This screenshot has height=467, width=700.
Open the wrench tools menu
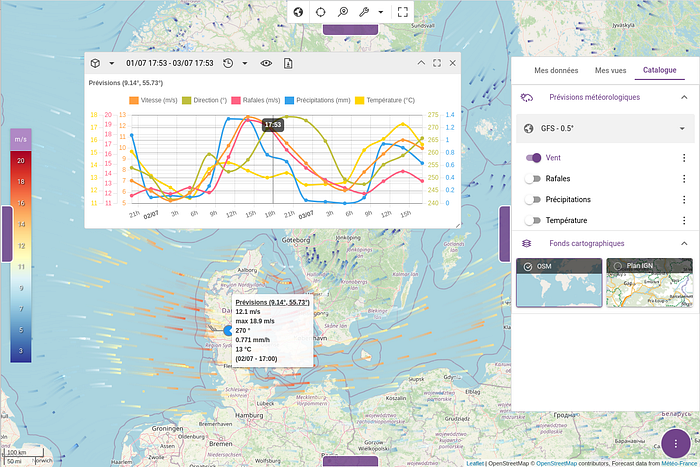click(x=364, y=12)
